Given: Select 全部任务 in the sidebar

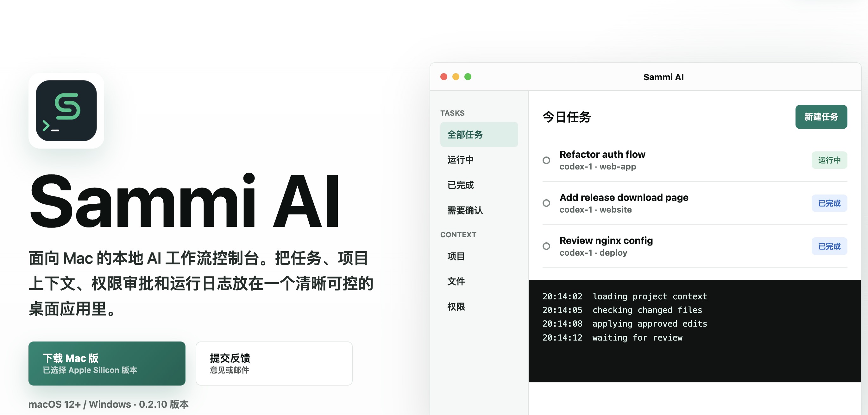Looking at the screenshot, I should coord(479,135).
